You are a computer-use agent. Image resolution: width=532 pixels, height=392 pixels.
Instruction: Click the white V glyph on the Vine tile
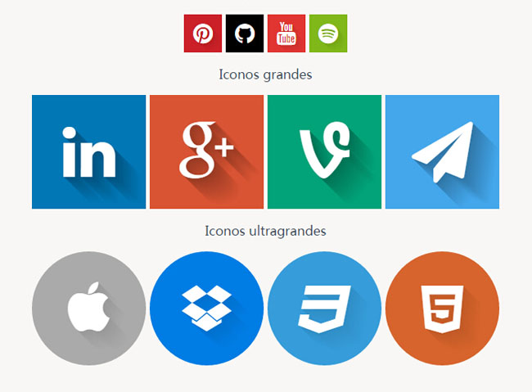325,150
